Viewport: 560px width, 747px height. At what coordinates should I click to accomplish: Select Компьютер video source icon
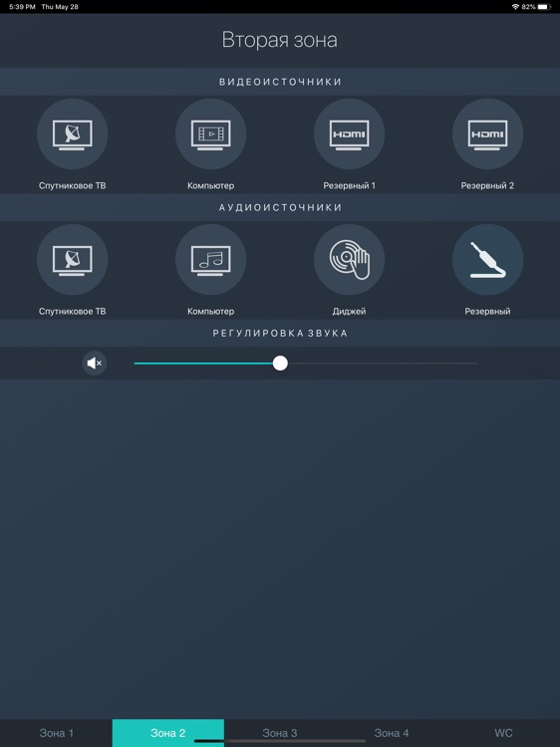point(210,133)
